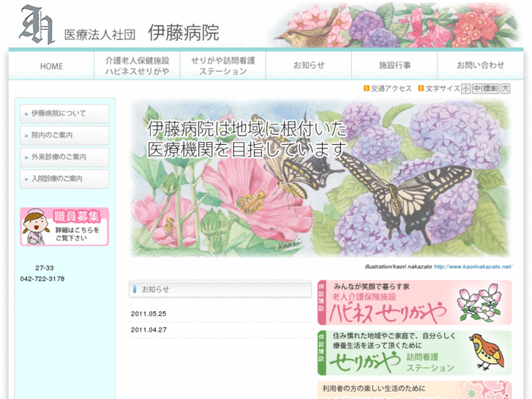Screen dimensions: 532x399
Task: Open 外来診療のご案内 in the sidebar
Action: (64, 157)
